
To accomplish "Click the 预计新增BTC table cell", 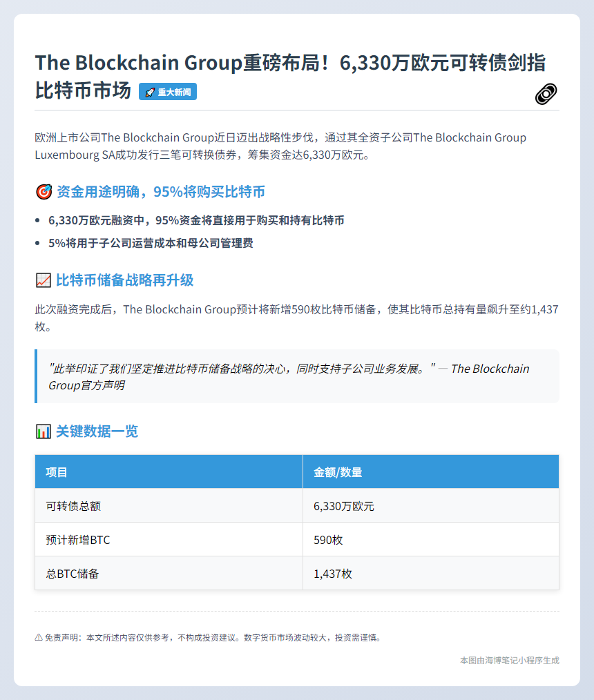I will pos(169,540).
